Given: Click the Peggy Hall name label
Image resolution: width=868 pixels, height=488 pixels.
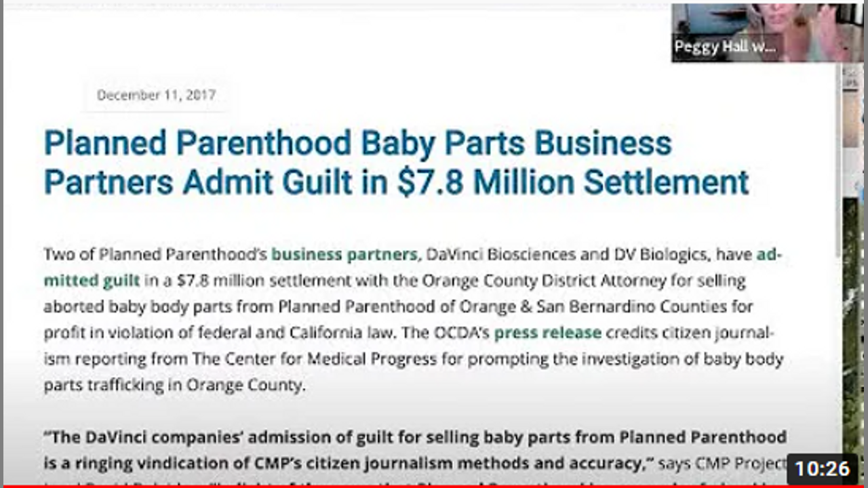Looking at the screenshot, I should (724, 47).
